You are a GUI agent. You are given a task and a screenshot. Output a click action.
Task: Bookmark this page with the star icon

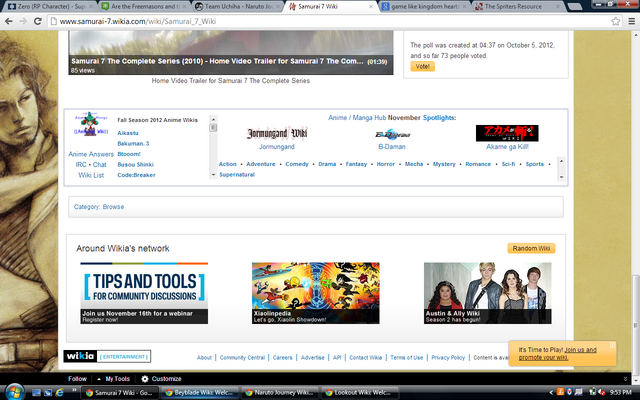(x=616, y=21)
